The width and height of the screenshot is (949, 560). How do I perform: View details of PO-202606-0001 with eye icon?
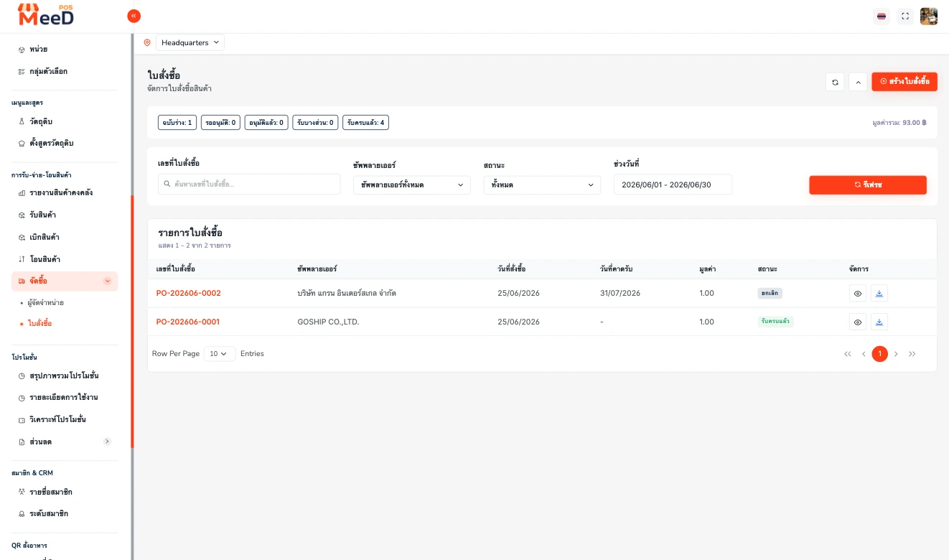point(857,322)
